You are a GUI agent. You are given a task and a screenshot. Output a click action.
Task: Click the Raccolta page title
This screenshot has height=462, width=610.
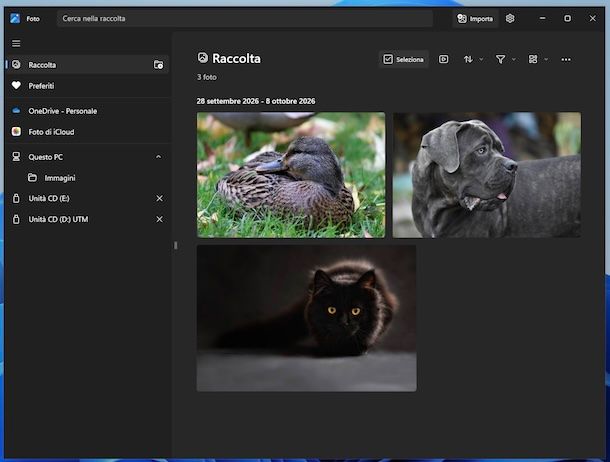point(237,58)
